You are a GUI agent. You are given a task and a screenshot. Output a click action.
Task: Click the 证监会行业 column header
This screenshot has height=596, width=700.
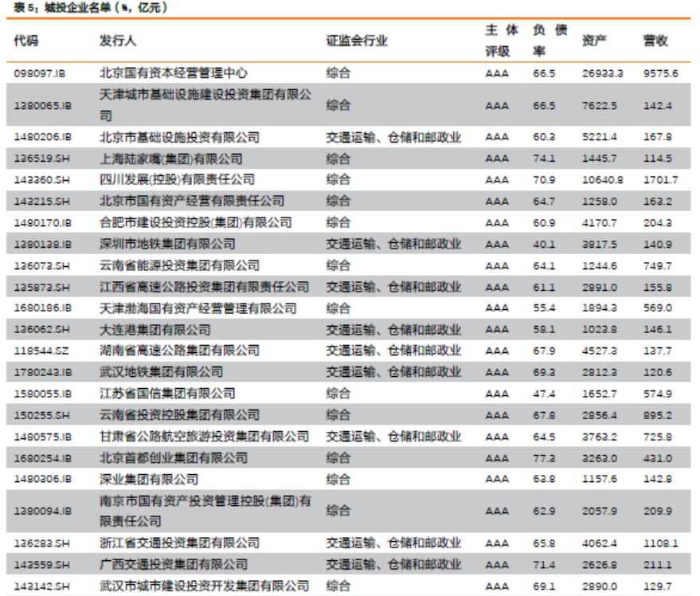[357, 41]
